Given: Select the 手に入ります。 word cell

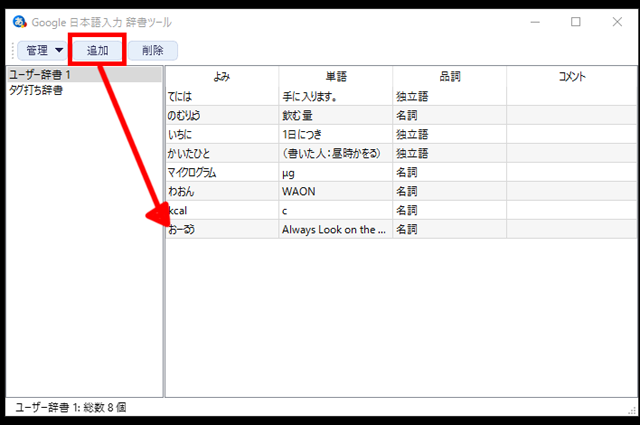Looking at the screenshot, I should click(336, 96).
